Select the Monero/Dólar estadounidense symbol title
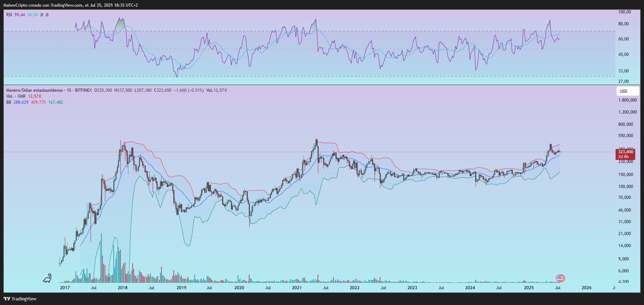 pyautogui.click(x=34, y=90)
